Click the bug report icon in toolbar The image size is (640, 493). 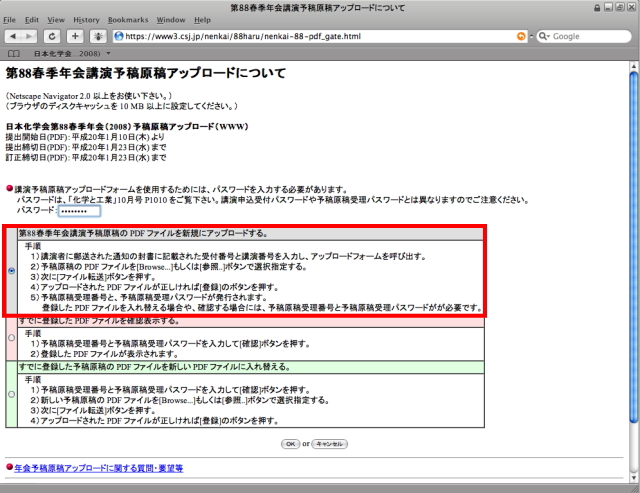100,36
